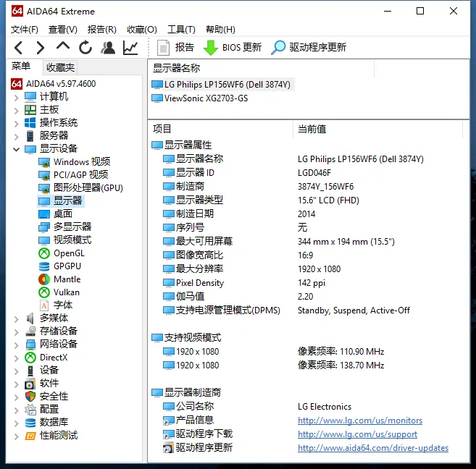Screen dimensions: 476x469
Task: Open the 查看(V) menu
Action: click(x=63, y=30)
